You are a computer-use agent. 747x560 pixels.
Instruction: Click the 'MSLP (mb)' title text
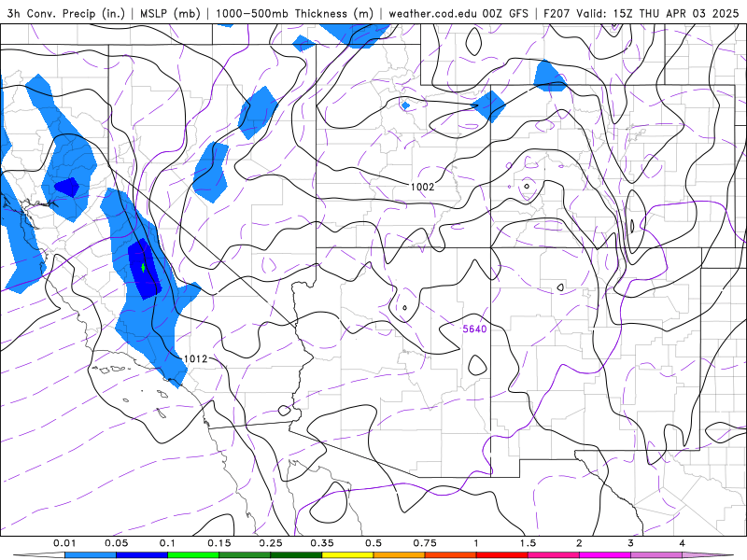(170, 13)
